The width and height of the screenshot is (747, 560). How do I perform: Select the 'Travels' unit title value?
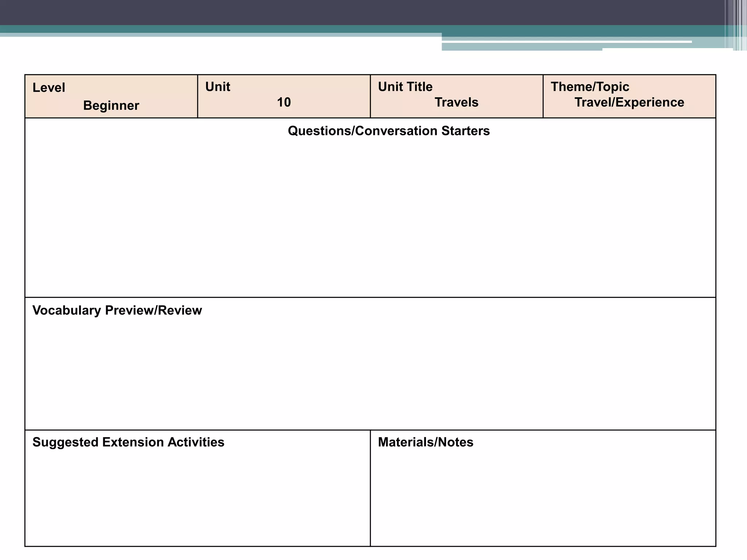click(456, 102)
